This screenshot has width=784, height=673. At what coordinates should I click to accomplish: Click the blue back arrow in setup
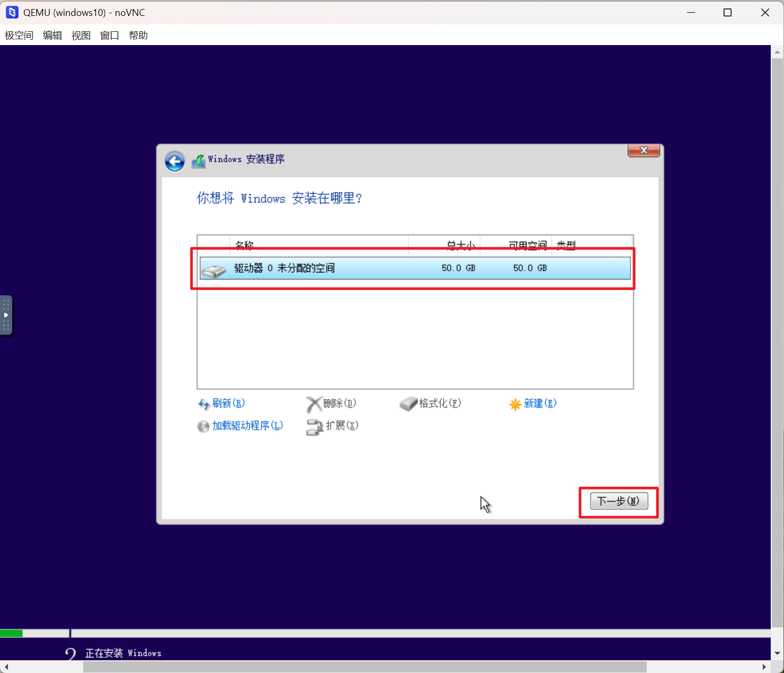tap(174, 161)
